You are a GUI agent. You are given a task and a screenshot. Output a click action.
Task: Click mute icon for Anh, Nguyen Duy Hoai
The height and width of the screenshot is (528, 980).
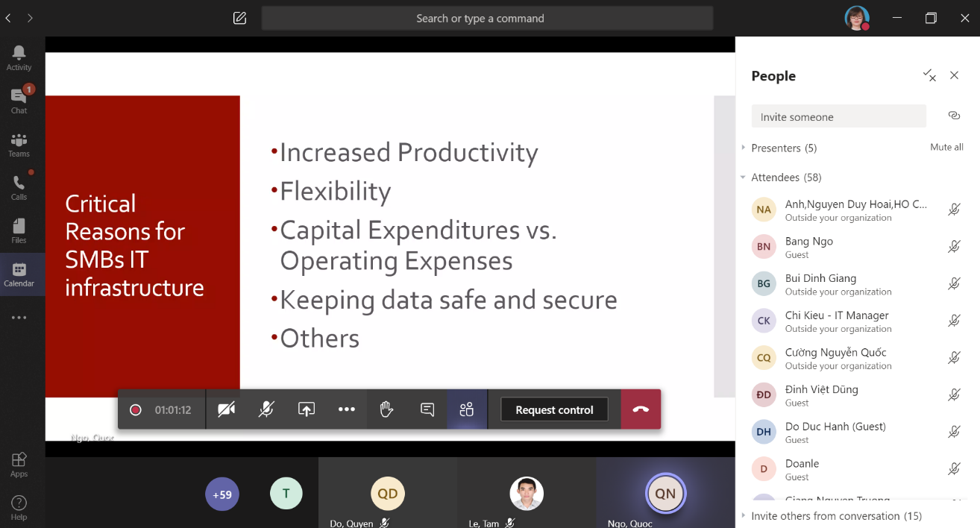[954, 210]
